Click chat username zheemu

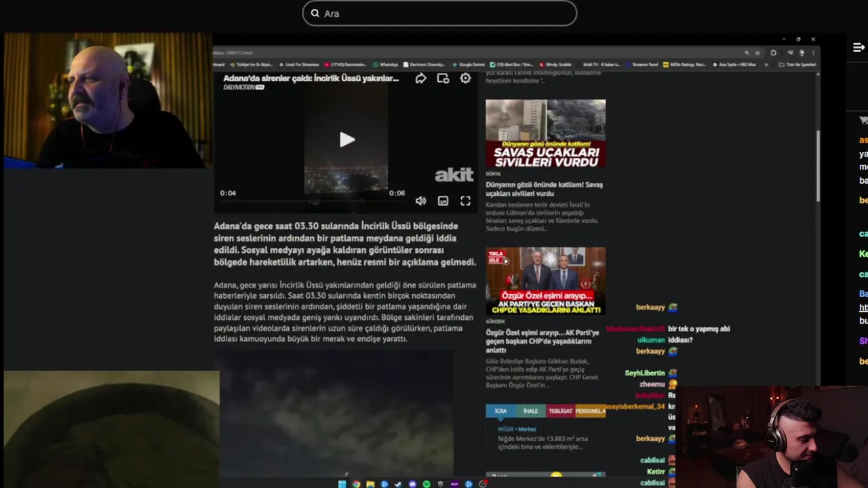click(x=652, y=384)
